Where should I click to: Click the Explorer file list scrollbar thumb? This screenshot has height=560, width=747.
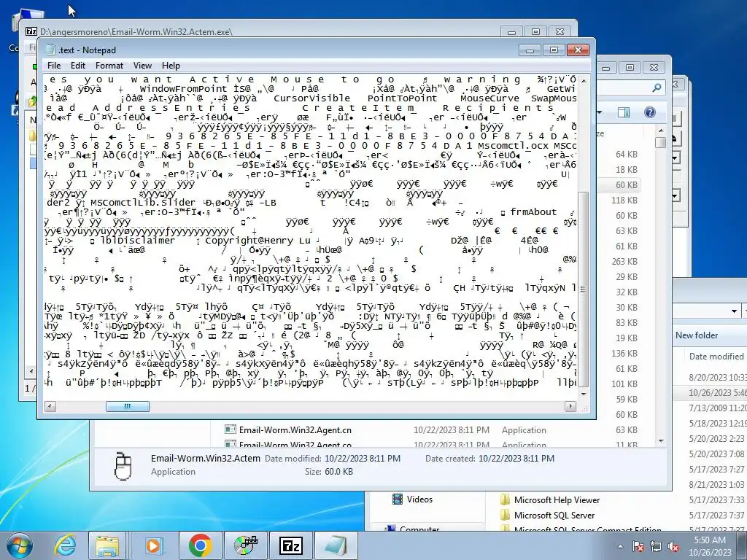point(661,143)
